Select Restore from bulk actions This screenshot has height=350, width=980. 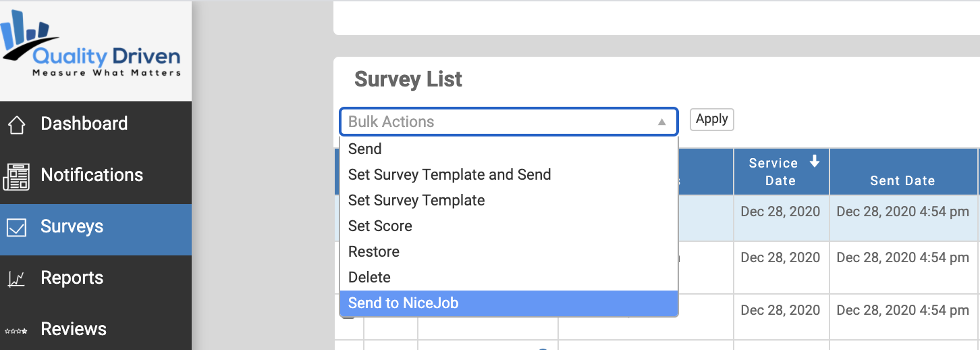coord(509,252)
